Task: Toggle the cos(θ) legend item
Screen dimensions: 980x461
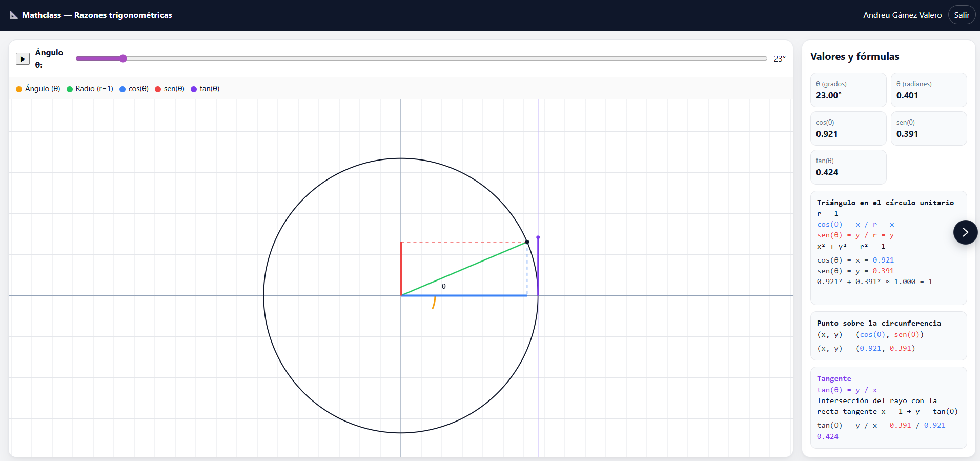Action: (x=134, y=89)
